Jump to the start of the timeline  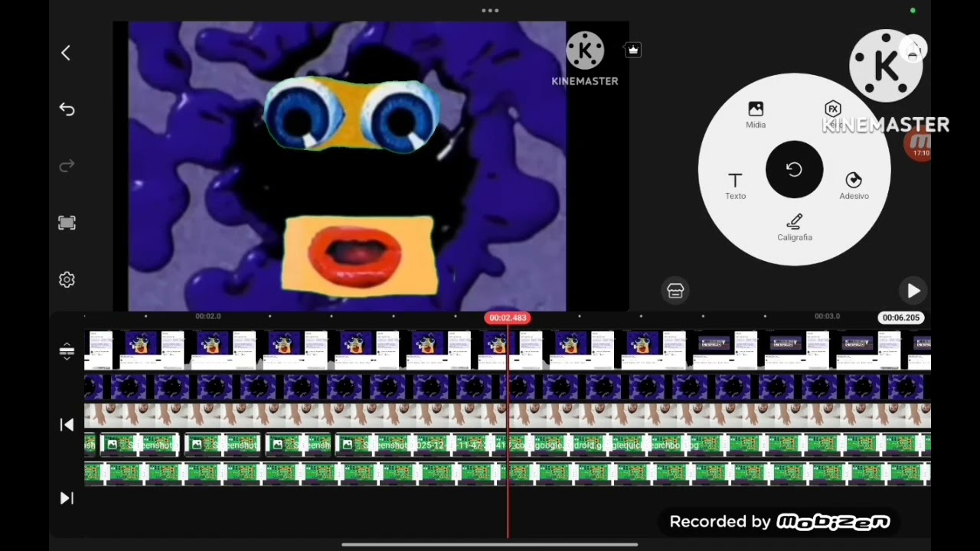tap(67, 425)
